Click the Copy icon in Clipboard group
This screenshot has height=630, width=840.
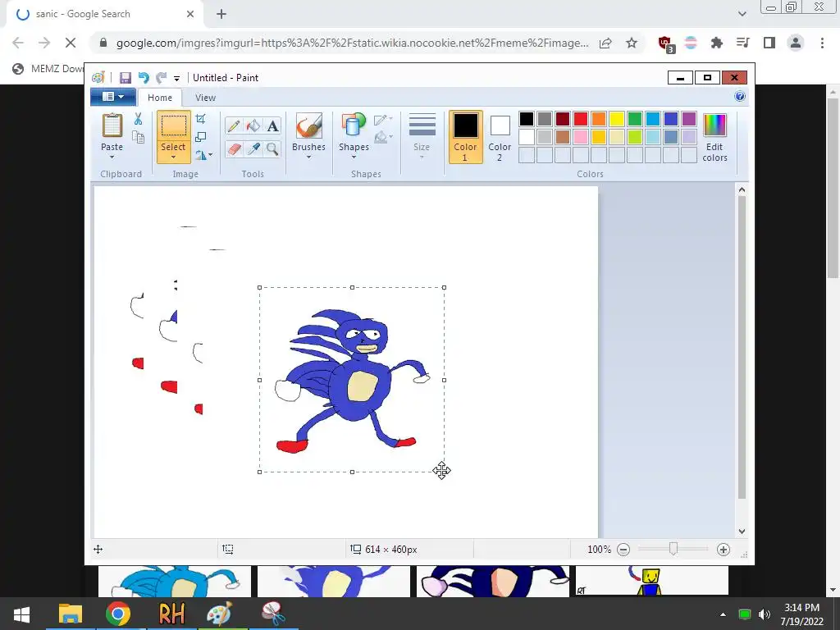(x=138, y=137)
